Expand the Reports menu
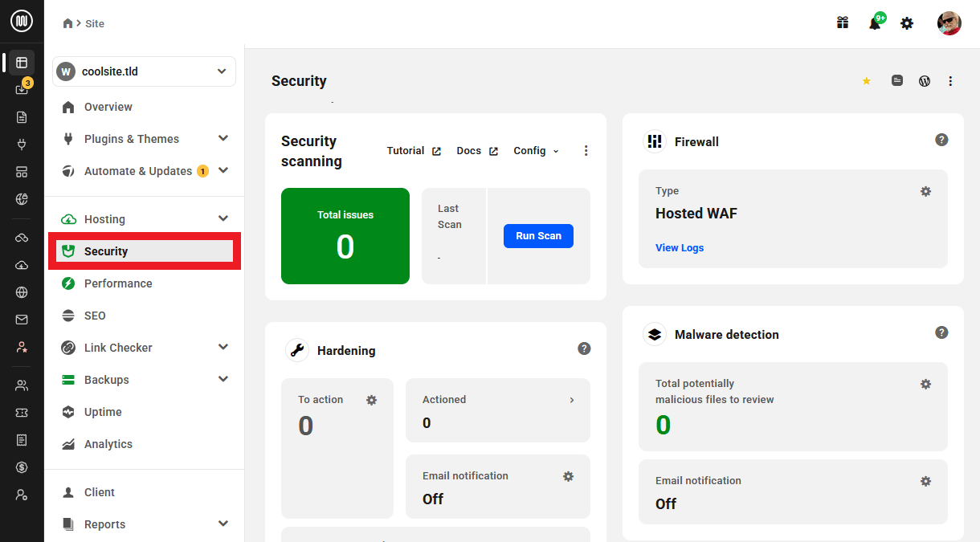Viewport: 980px width, 542px height. point(223,524)
